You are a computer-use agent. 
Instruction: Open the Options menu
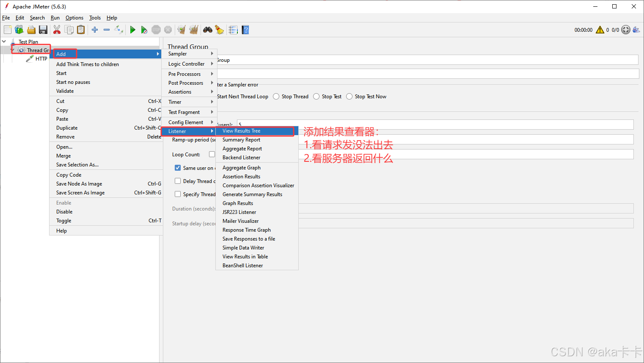[74, 18]
